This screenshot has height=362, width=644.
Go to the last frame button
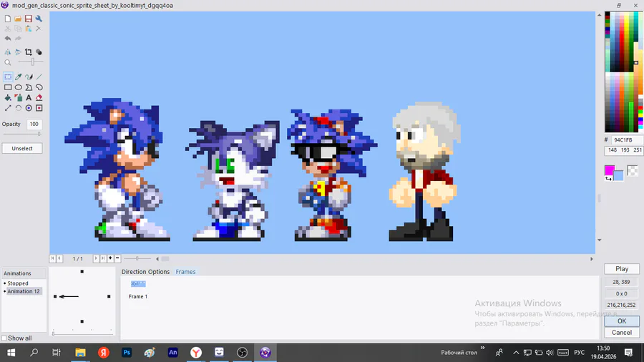tap(103, 258)
